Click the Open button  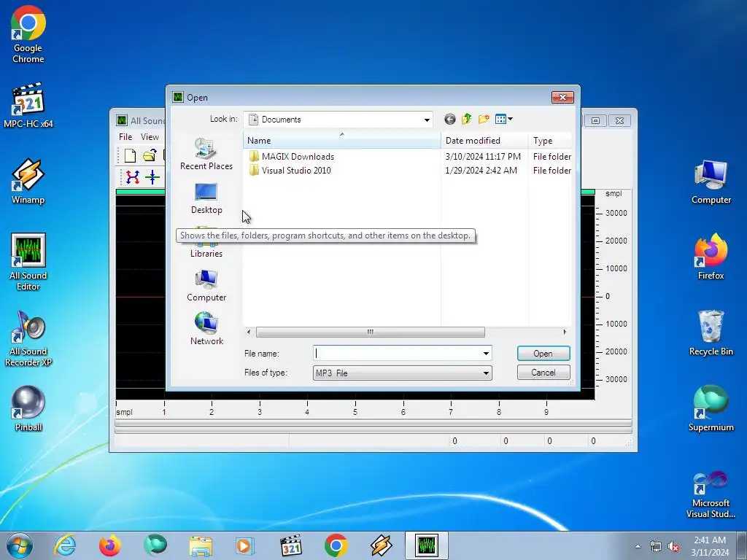click(543, 354)
